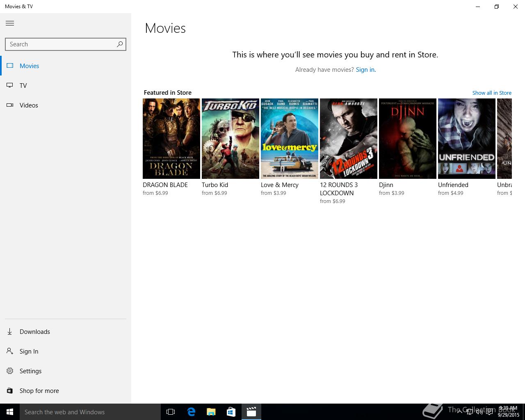Click the Sign In person icon
The image size is (525, 420).
point(10,351)
